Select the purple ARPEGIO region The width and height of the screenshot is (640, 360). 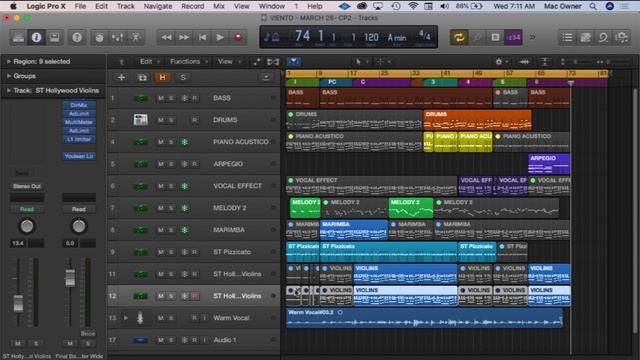tap(549, 164)
